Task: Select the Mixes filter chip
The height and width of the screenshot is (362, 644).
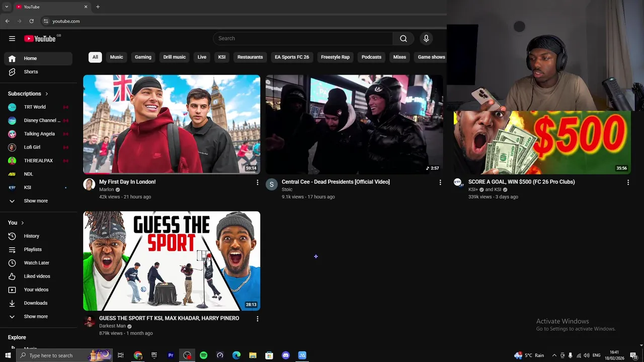Action: click(x=399, y=57)
